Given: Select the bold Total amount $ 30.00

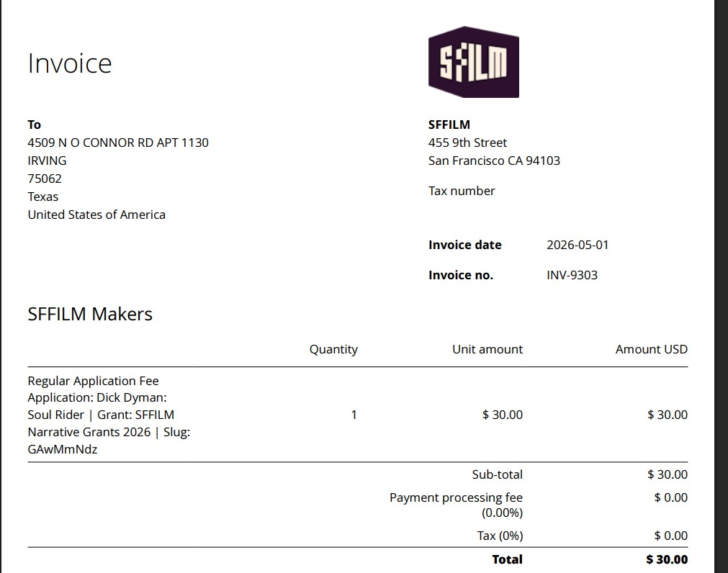Looking at the screenshot, I should (x=667, y=559).
